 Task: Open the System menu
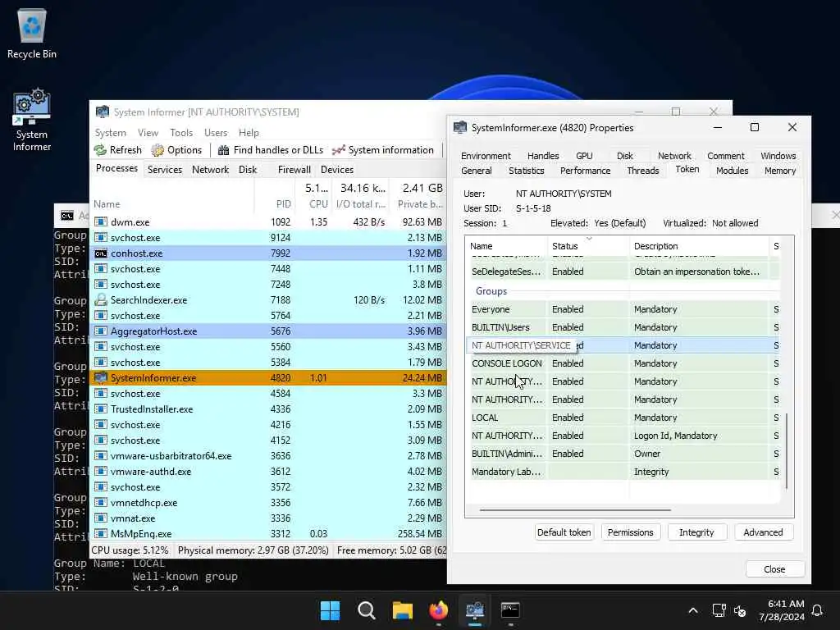click(111, 132)
